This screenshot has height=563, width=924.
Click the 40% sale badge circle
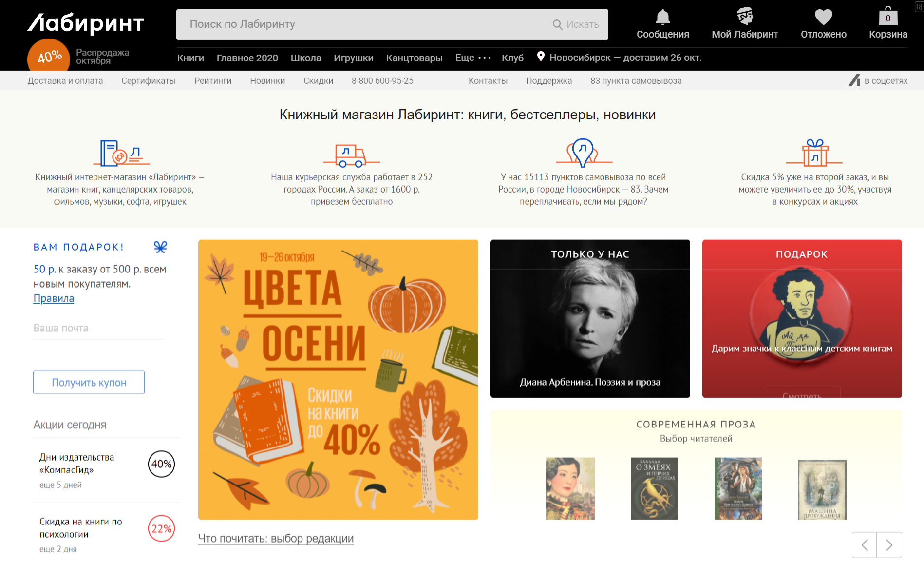point(49,56)
